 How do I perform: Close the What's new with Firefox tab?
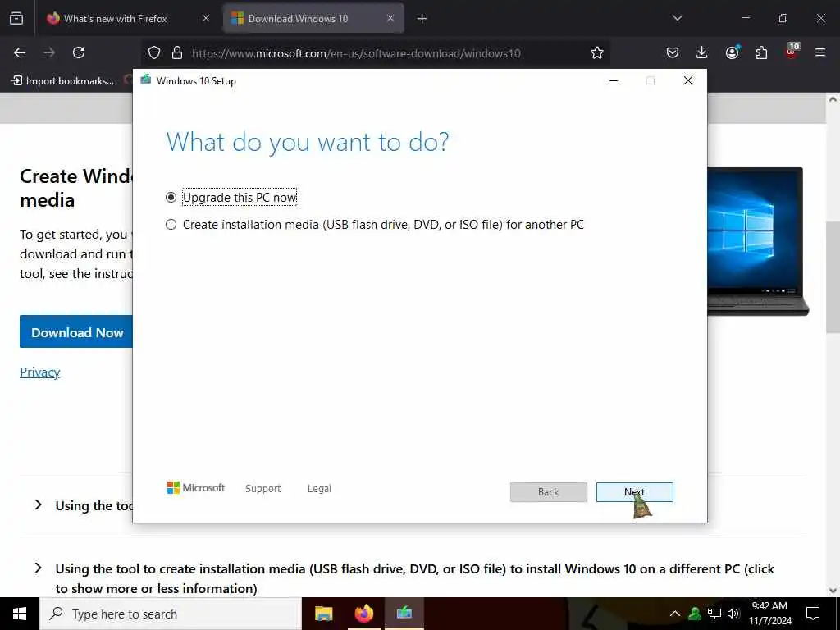click(x=206, y=18)
